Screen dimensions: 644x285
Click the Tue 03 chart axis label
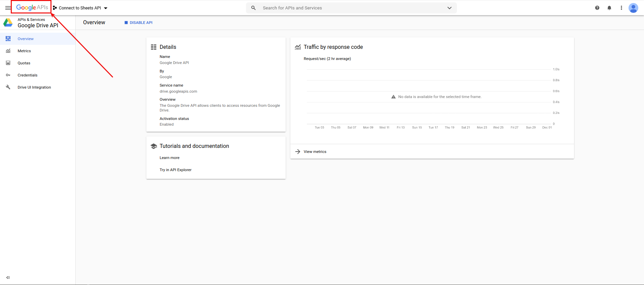tap(319, 127)
